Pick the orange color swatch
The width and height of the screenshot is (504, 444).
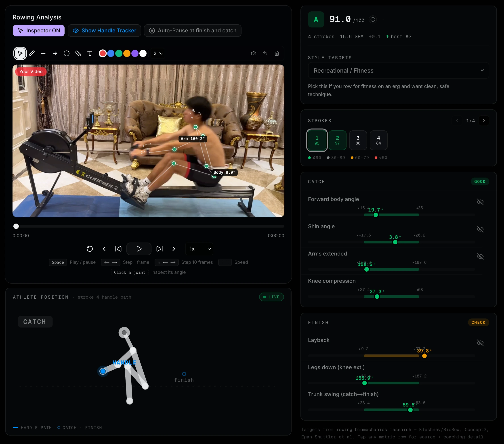point(127,53)
